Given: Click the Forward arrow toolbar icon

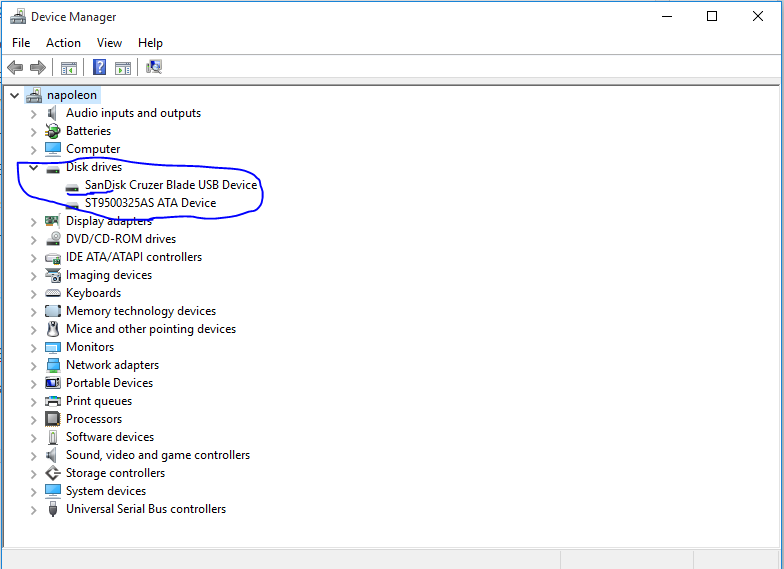Looking at the screenshot, I should click(x=38, y=67).
